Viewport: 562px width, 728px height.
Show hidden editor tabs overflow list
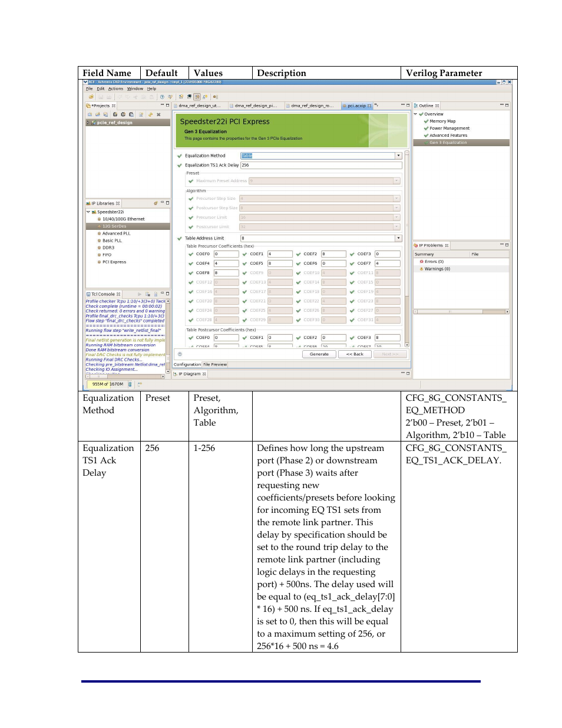pyautogui.click(x=376, y=106)
